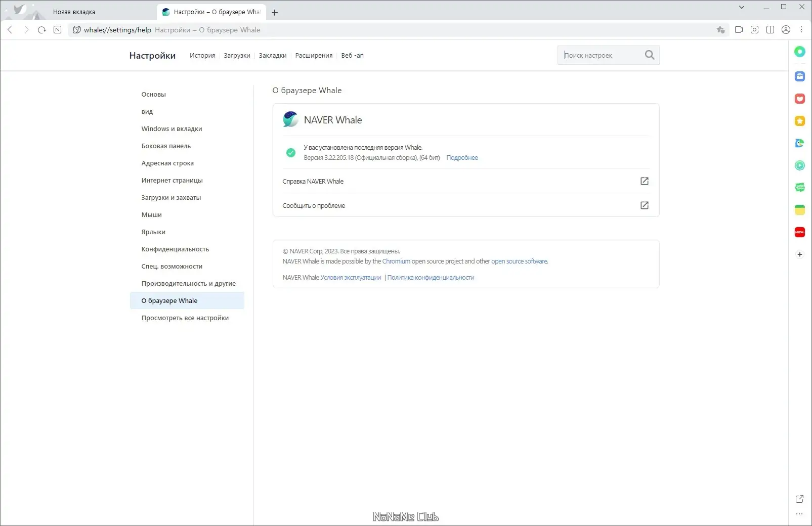Open the screen capture tool
The image size is (812, 526).
pos(754,30)
